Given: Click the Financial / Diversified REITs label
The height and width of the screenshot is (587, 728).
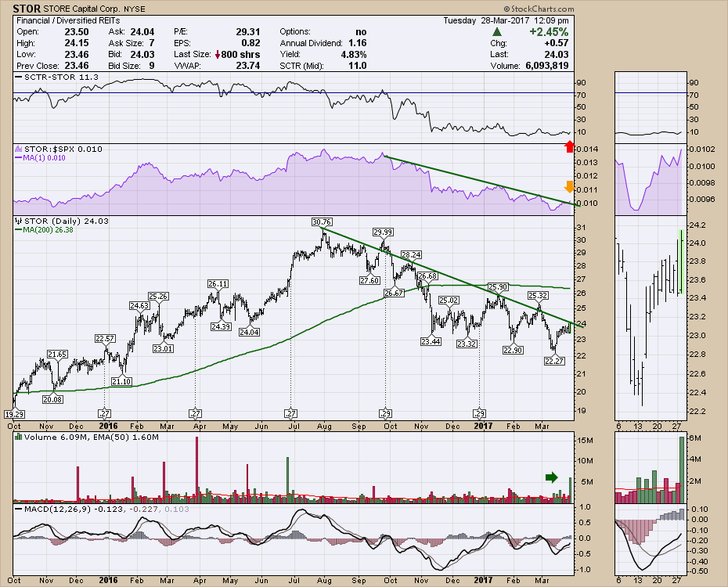Looking at the screenshot, I should [68, 20].
